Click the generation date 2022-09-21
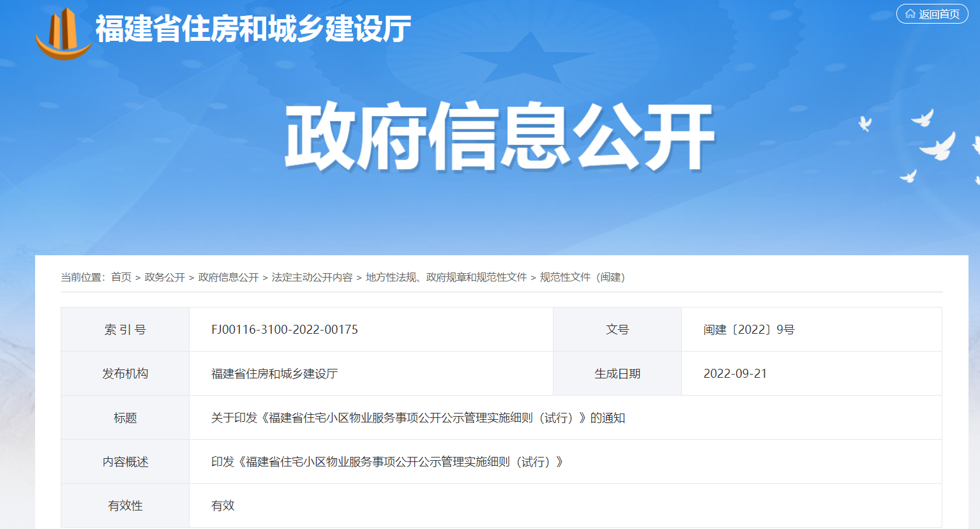Viewport: 980px width, 529px height. point(735,374)
